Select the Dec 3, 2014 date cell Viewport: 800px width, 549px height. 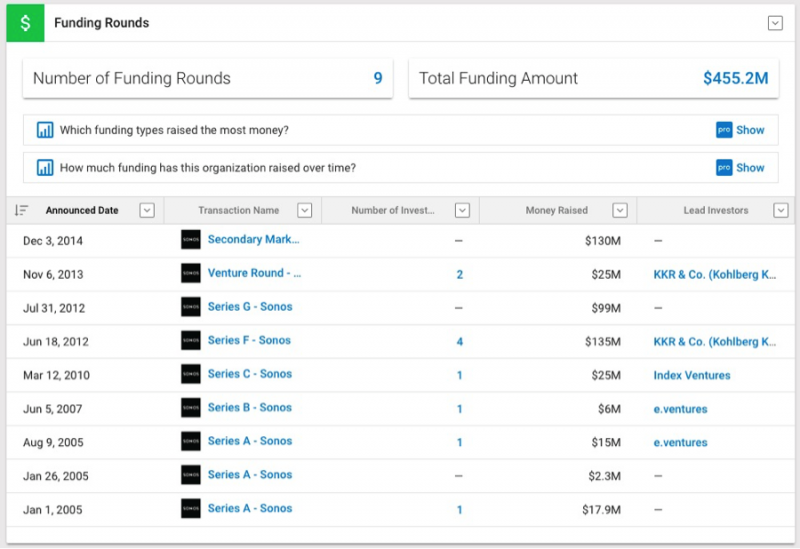pyautogui.click(x=53, y=241)
